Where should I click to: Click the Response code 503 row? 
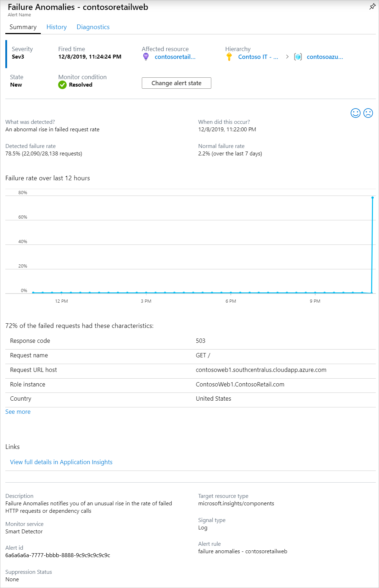point(190,341)
